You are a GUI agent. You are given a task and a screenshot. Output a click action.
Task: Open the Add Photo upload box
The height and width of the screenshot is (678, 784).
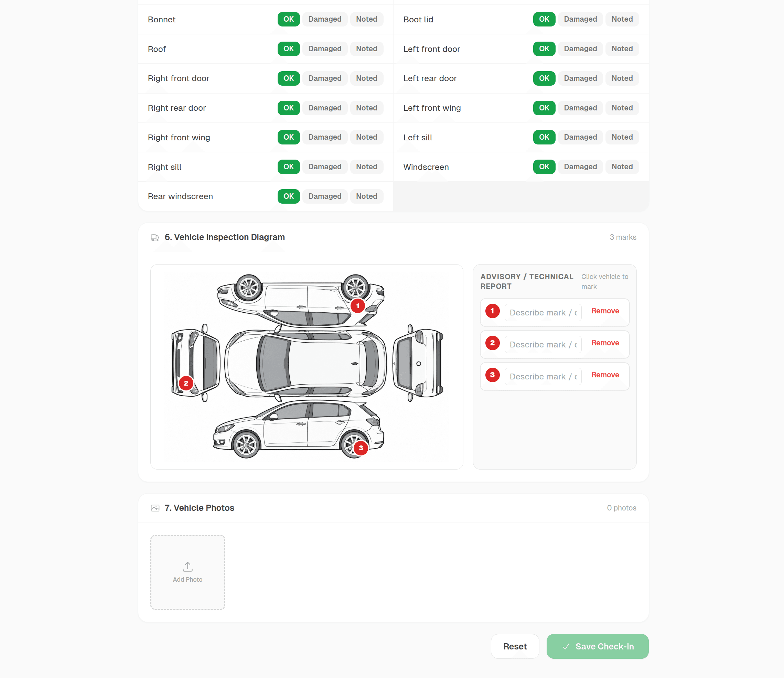coord(188,572)
